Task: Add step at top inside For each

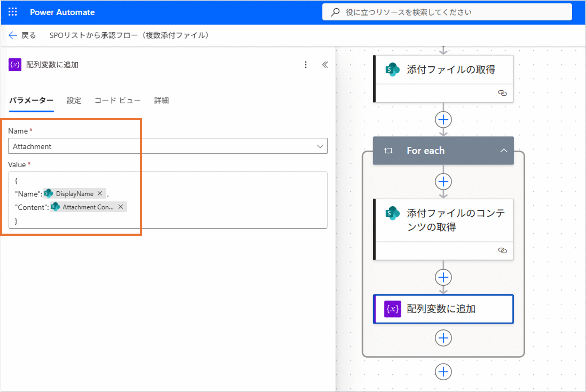Action: click(443, 182)
